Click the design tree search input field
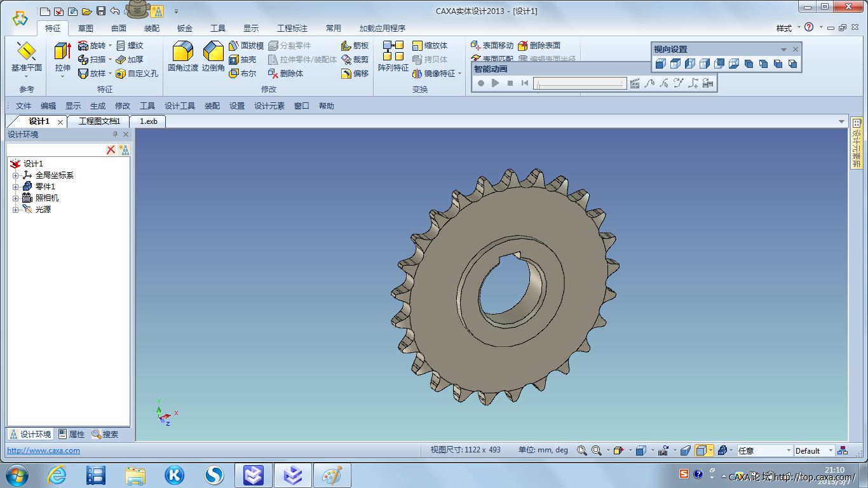The height and width of the screenshot is (488, 868). (55, 149)
